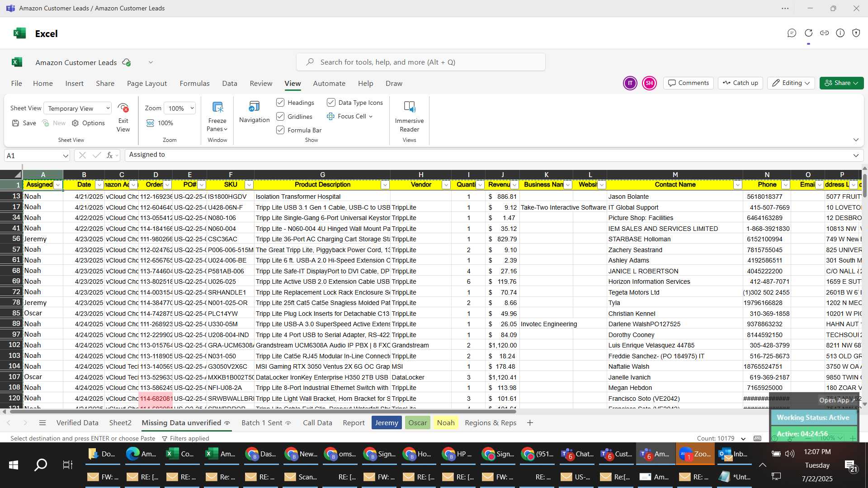
Task: Click the IT user avatar
Action: point(630,83)
